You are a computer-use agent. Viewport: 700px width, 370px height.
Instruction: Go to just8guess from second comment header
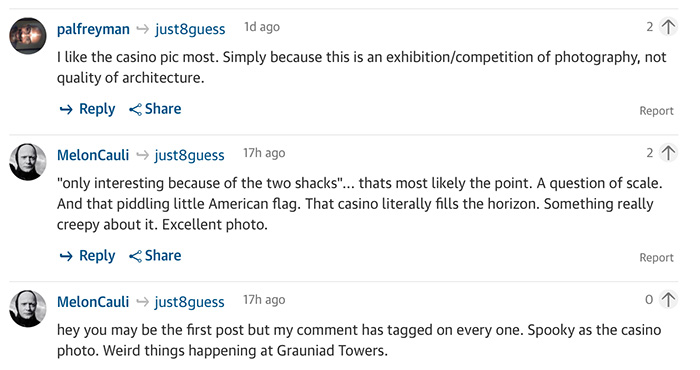190,155
